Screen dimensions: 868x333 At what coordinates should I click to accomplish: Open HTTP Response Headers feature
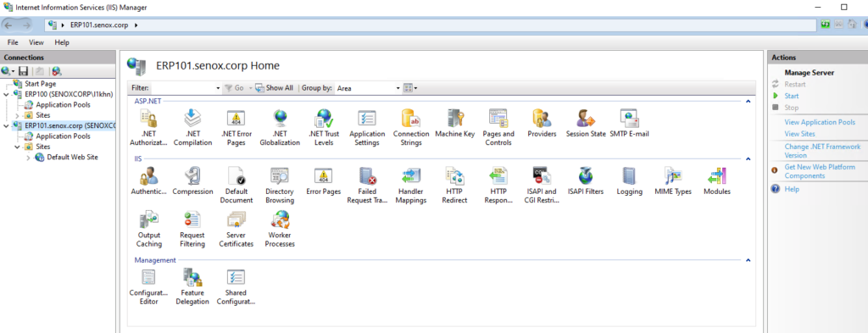(498, 186)
